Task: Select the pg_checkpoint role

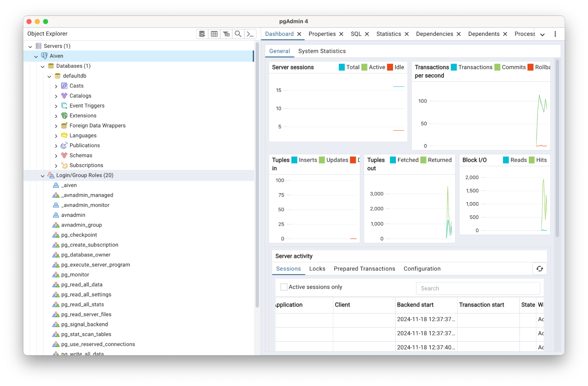Action: [x=79, y=235]
